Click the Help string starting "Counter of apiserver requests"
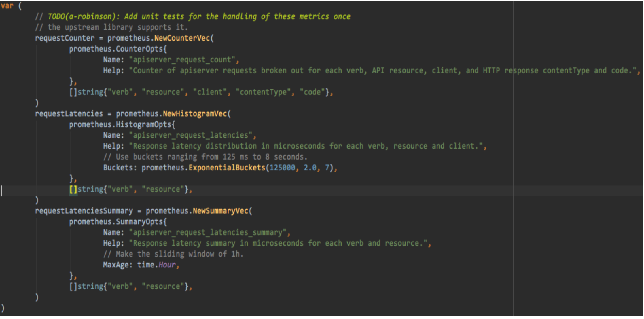644x319 pixels. click(383, 71)
